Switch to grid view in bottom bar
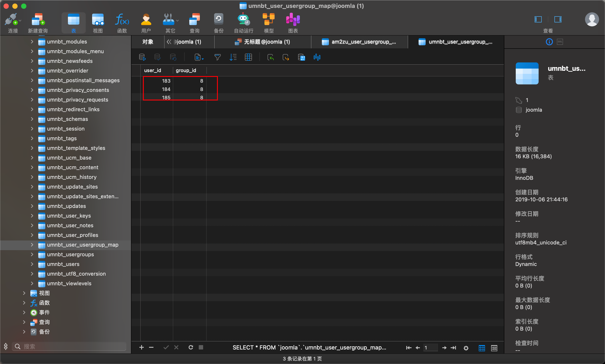 (482, 348)
